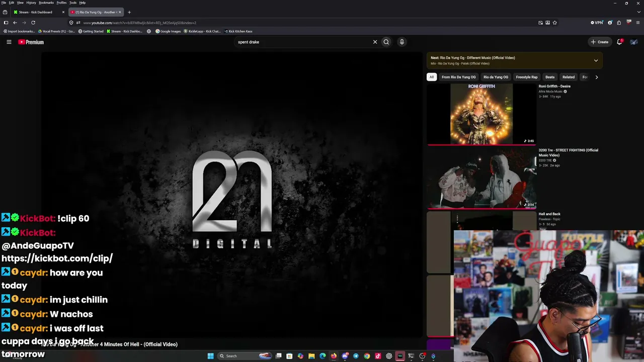The width and height of the screenshot is (644, 362).
Task: Bookmark this page with the star icon
Action: 554,23
